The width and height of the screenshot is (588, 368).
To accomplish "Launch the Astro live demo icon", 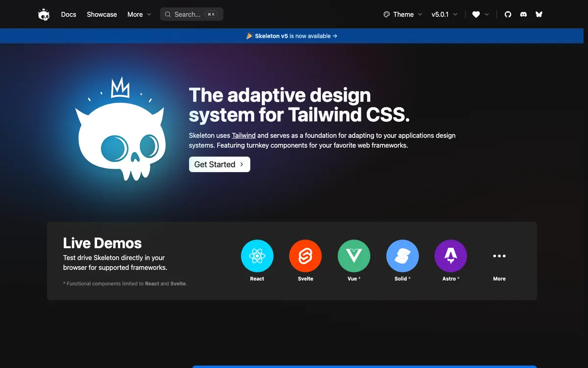I will tap(451, 256).
